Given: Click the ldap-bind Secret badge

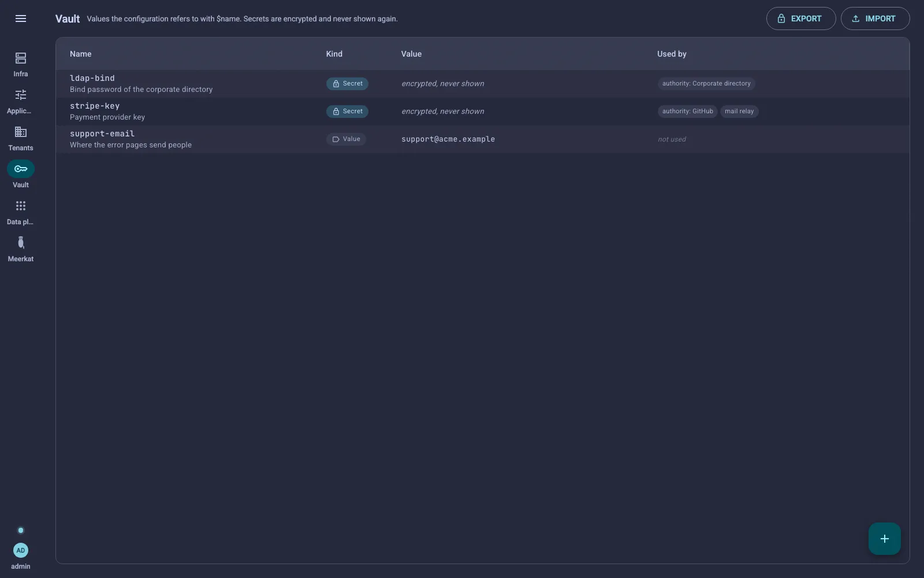Looking at the screenshot, I should pos(347,84).
